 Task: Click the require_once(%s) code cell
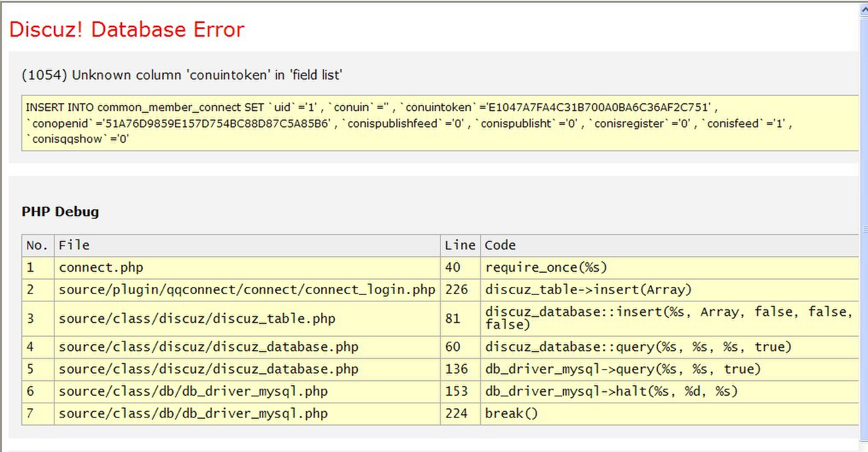pyautogui.click(x=545, y=267)
